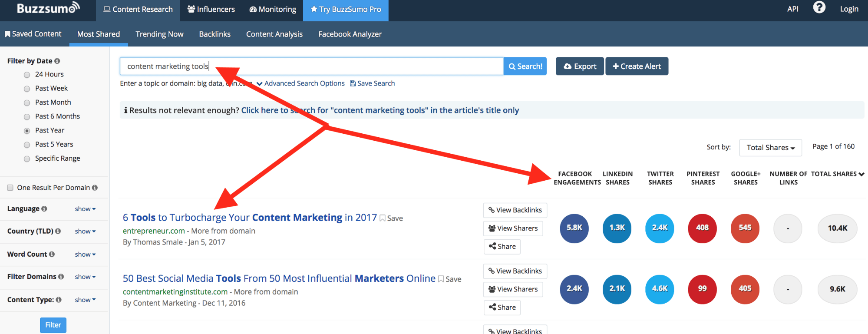Click info icon next to Content Type
Image resolution: width=868 pixels, height=334 pixels.
pos(59,300)
